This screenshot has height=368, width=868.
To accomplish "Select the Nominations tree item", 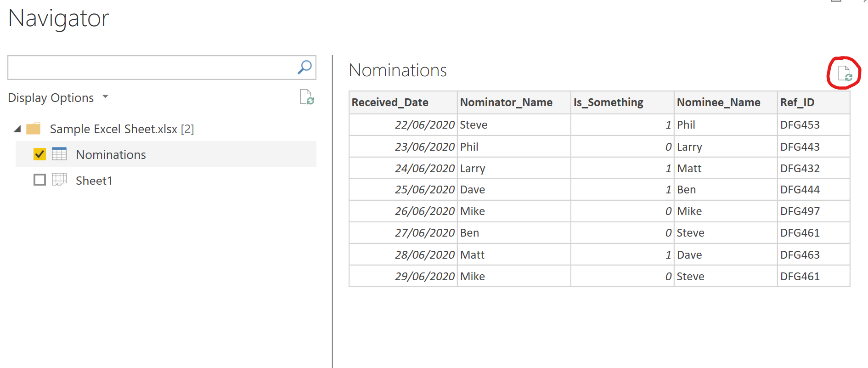I will (x=166, y=154).
